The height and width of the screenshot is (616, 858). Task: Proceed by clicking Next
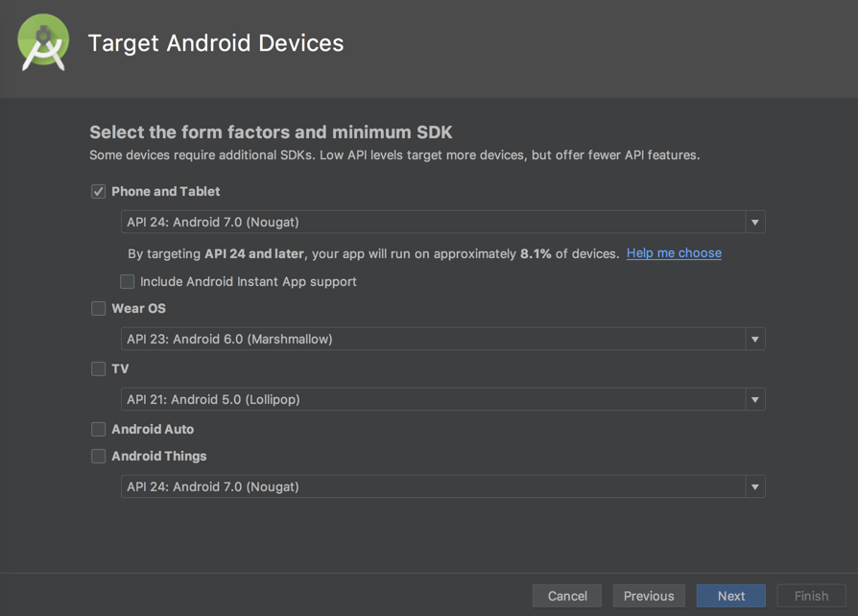click(730, 596)
